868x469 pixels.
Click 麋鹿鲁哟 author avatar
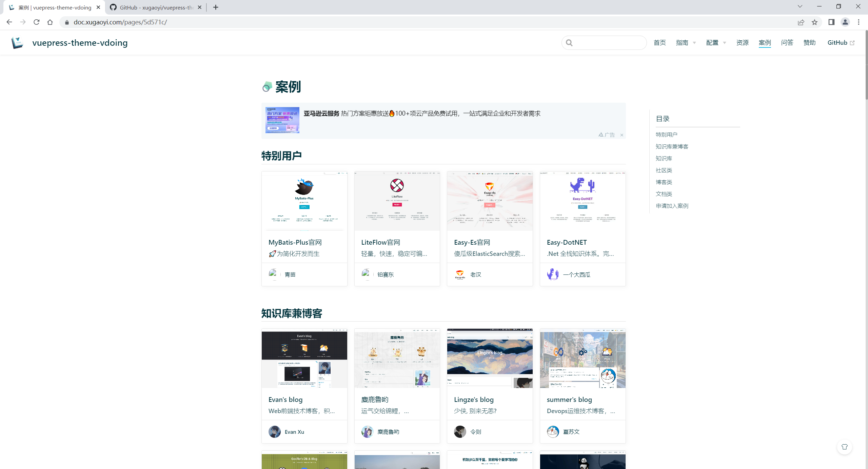(x=367, y=432)
